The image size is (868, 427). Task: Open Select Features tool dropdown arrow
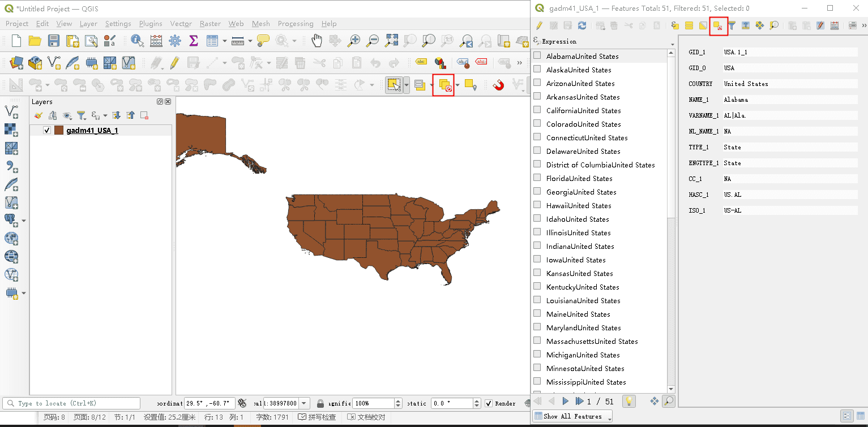point(407,85)
